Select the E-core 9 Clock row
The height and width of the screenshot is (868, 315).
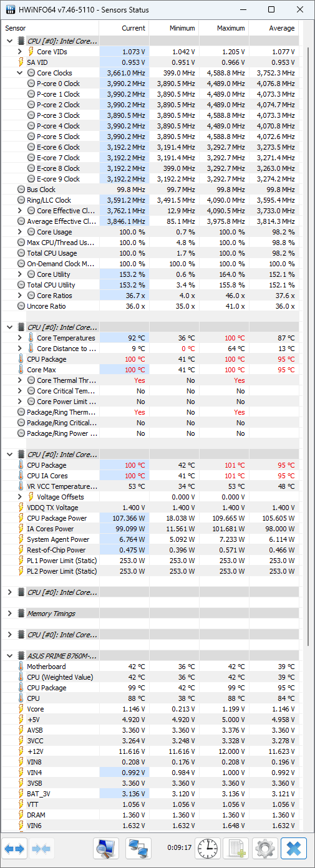pyautogui.click(x=150, y=179)
